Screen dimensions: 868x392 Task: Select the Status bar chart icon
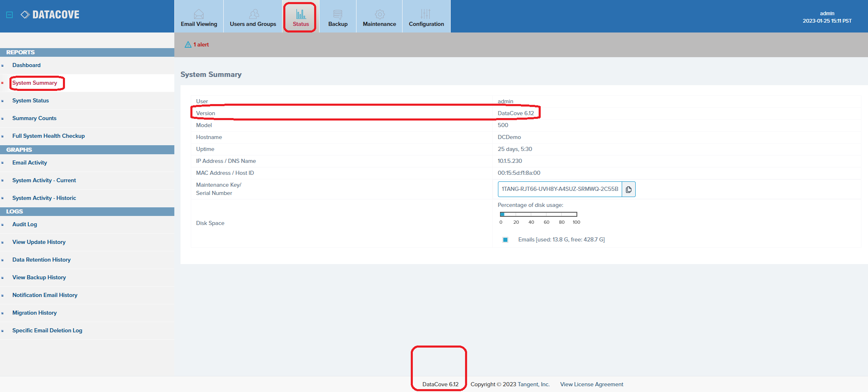point(301,14)
